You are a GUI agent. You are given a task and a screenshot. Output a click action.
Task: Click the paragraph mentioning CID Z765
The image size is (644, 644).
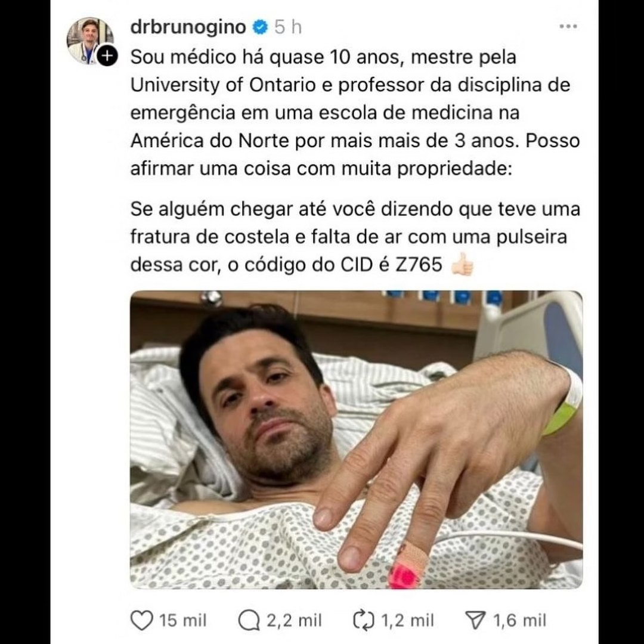(355, 237)
